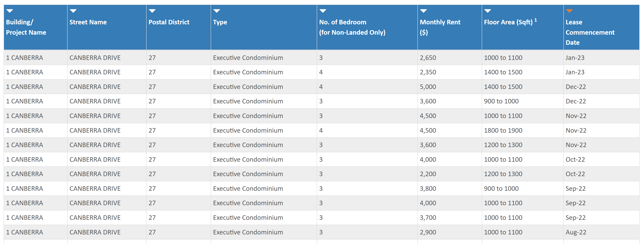Click sort arrow above Building/Project Name

[10, 11]
